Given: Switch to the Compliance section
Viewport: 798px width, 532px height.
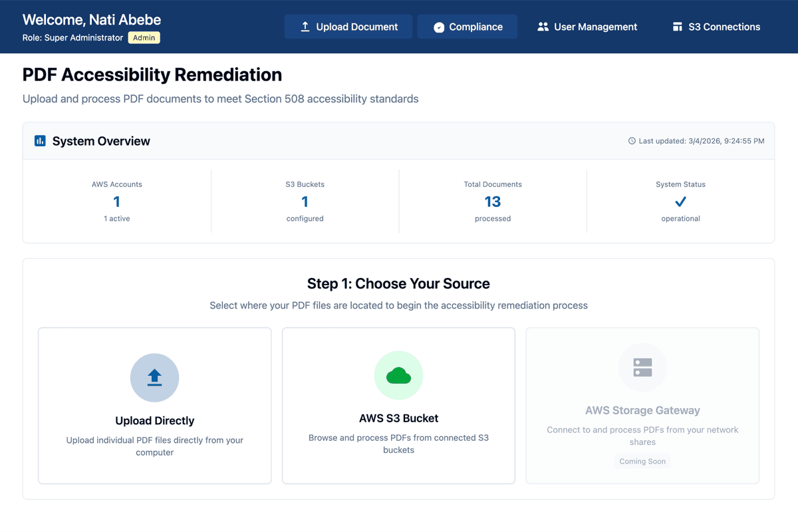Looking at the screenshot, I should (467, 27).
